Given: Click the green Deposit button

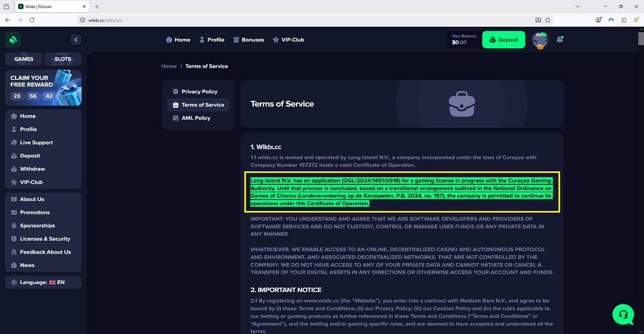Looking at the screenshot, I should click(503, 40).
